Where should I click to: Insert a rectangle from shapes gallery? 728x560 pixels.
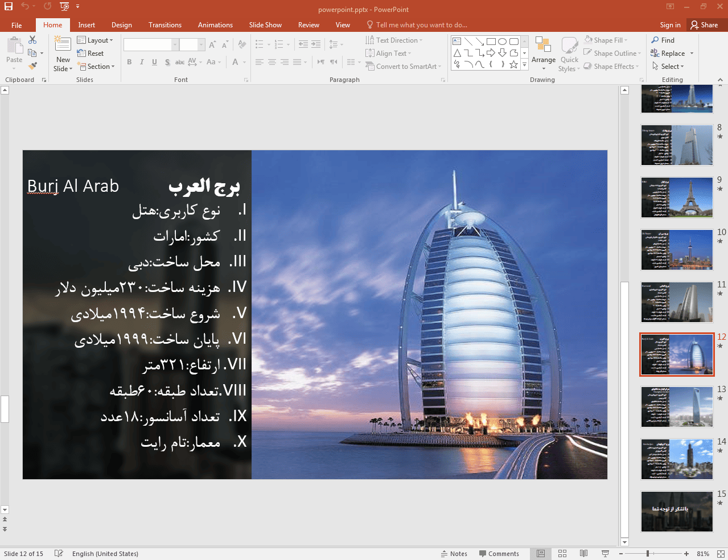[491, 42]
